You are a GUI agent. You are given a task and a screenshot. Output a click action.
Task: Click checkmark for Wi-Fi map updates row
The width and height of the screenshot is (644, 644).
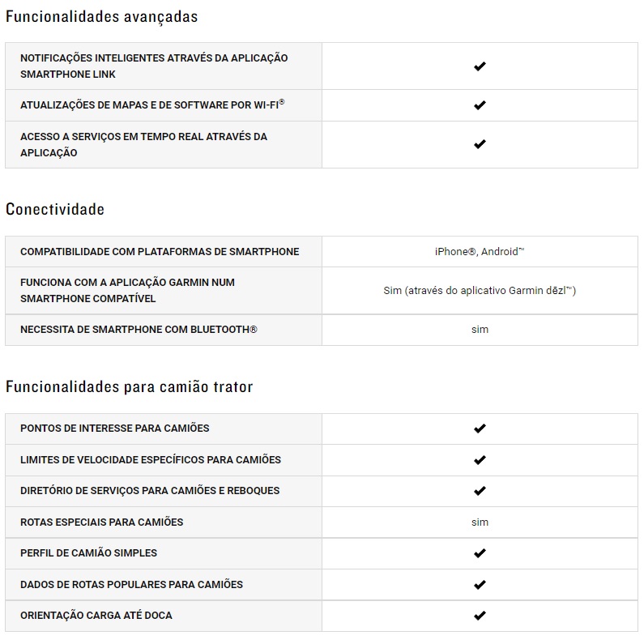pos(480,105)
